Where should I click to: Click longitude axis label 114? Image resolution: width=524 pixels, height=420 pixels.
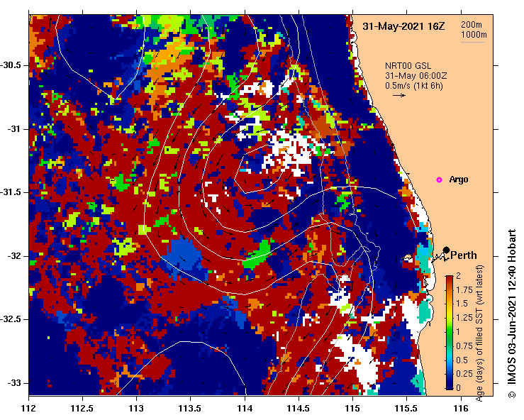245,408
